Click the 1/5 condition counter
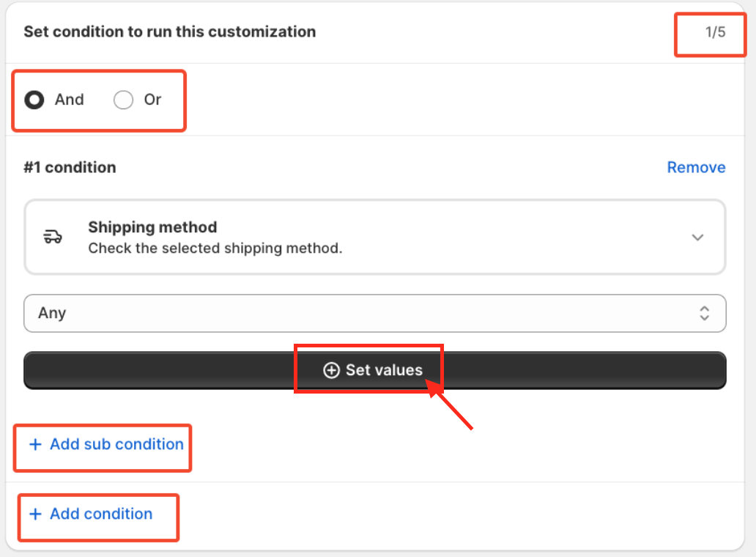The height and width of the screenshot is (557, 756). click(x=715, y=32)
